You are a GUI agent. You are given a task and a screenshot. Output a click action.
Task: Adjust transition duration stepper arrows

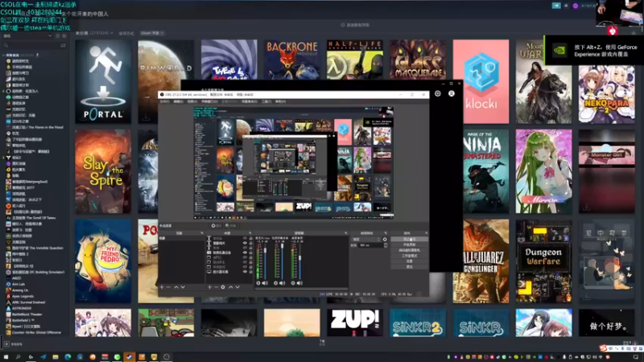(386, 245)
